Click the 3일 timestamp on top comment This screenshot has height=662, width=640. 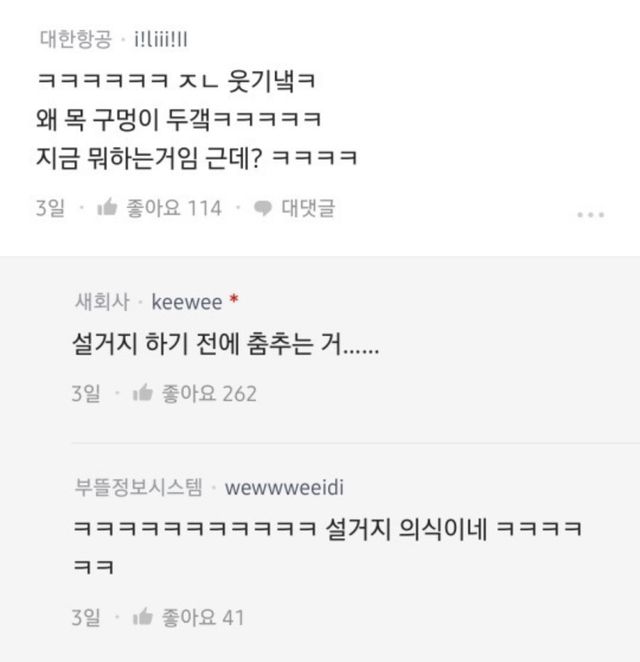click(x=50, y=208)
